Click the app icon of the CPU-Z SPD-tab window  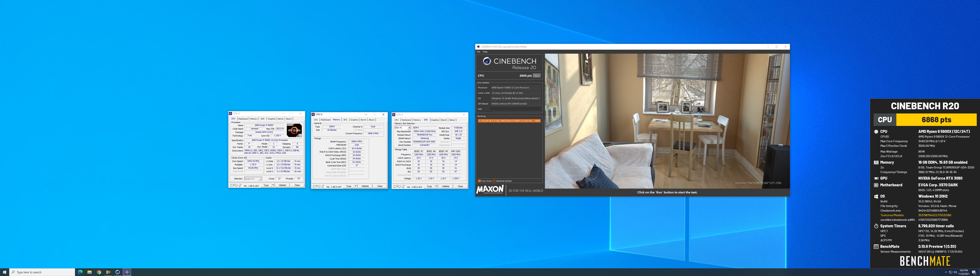tap(394, 114)
